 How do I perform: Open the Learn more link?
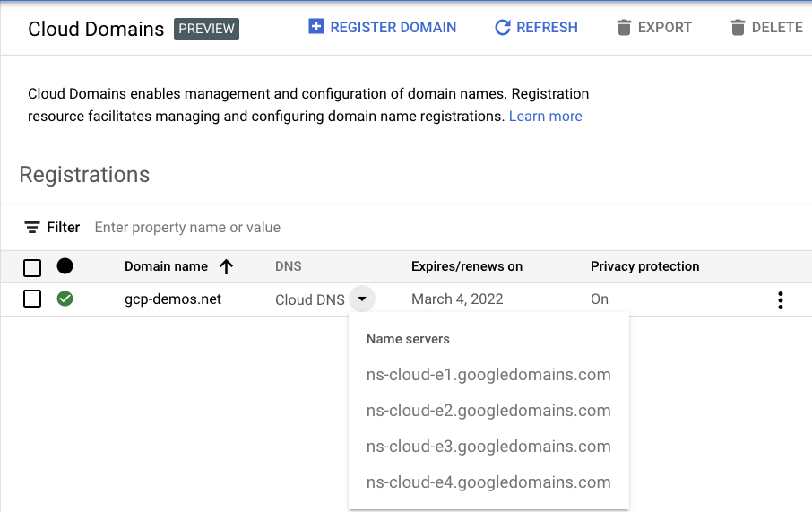pos(545,117)
